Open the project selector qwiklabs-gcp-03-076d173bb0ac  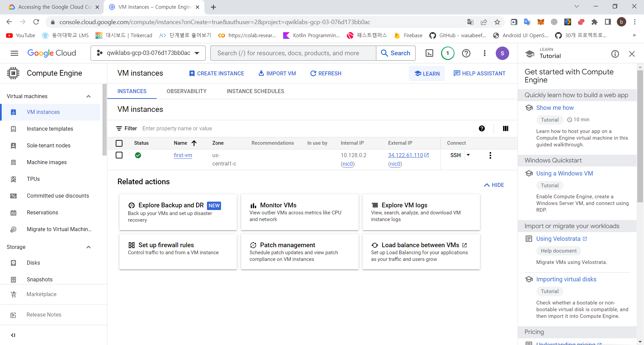tap(148, 53)
